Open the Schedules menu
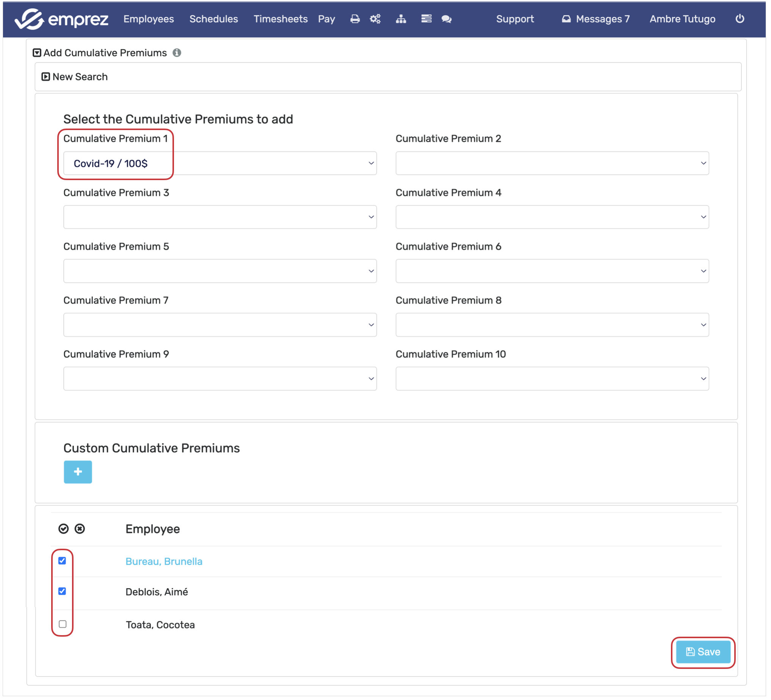 (213, 19)
